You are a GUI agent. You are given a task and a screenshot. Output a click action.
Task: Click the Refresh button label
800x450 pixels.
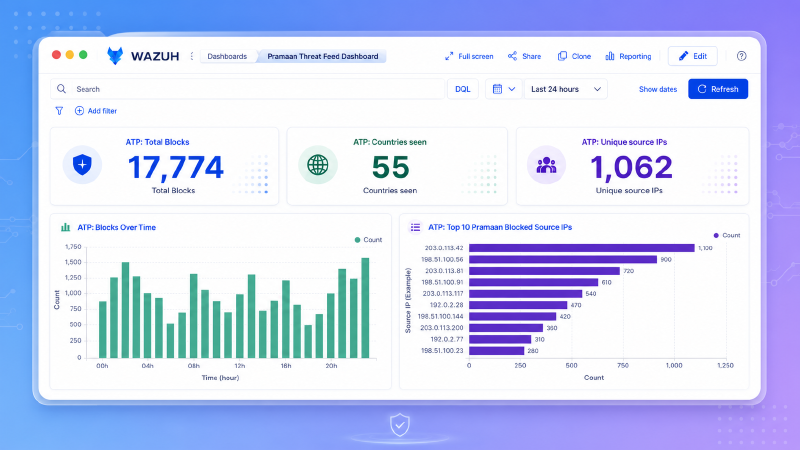click(x=724, y=89)
